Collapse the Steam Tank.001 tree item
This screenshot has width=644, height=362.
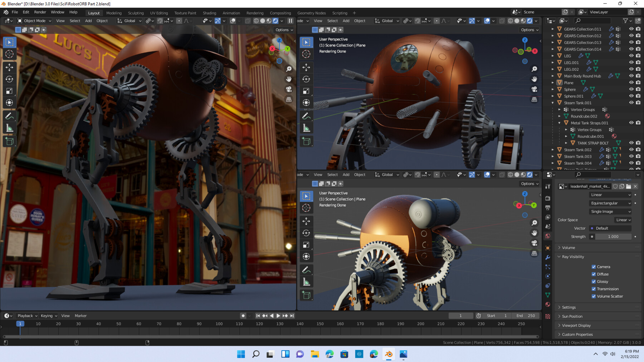(553, 103)
